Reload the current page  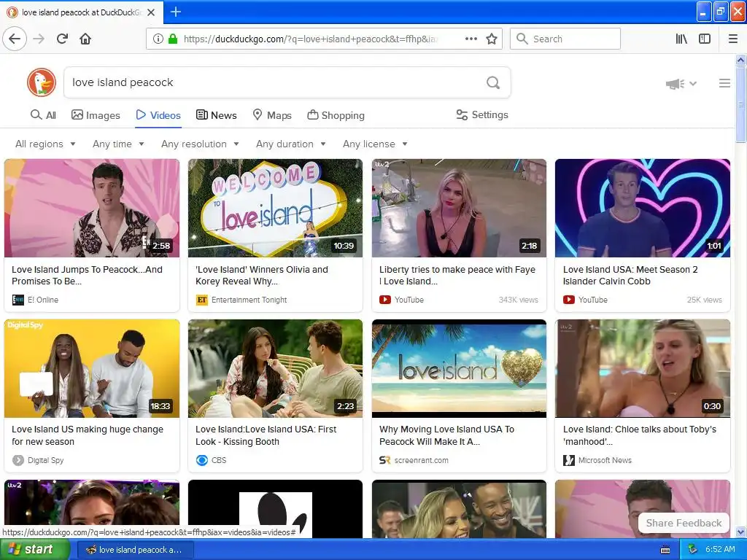[62, 39]
